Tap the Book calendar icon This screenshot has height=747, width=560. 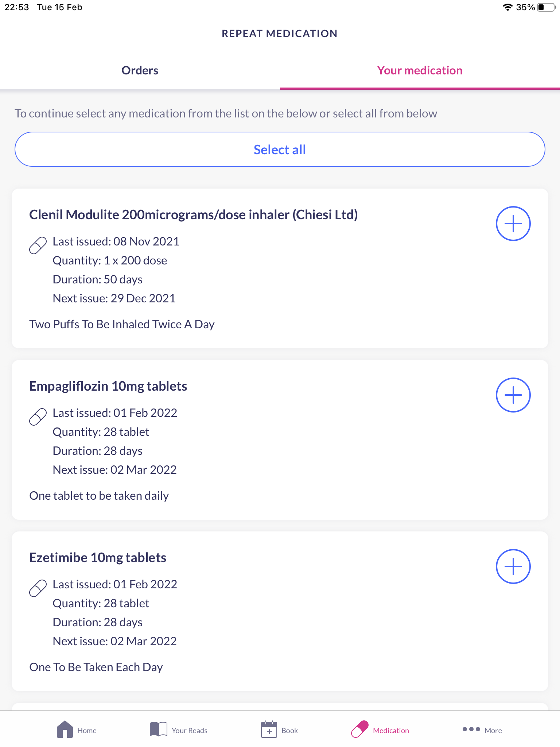pos(269,729)
